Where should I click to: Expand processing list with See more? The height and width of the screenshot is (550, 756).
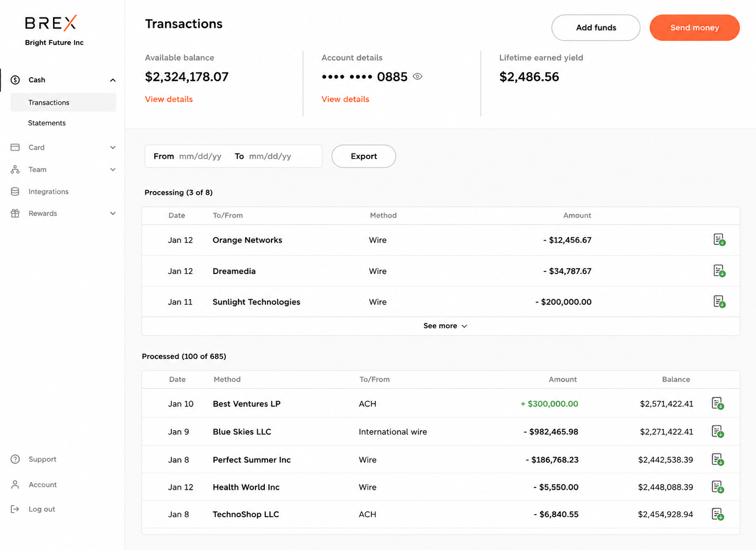point(445,326)
